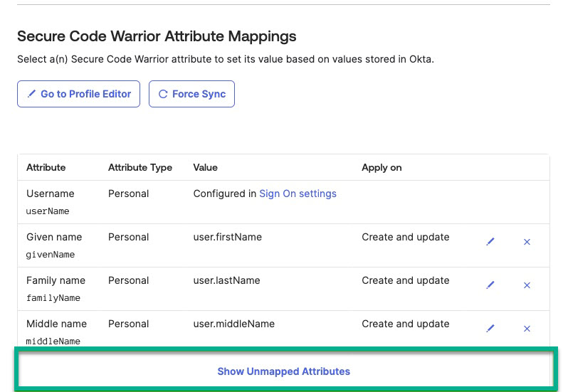The image size is (563, 392).
Task: Edit the Middle name mapping with pencil icon
Action: pos(490,329)
